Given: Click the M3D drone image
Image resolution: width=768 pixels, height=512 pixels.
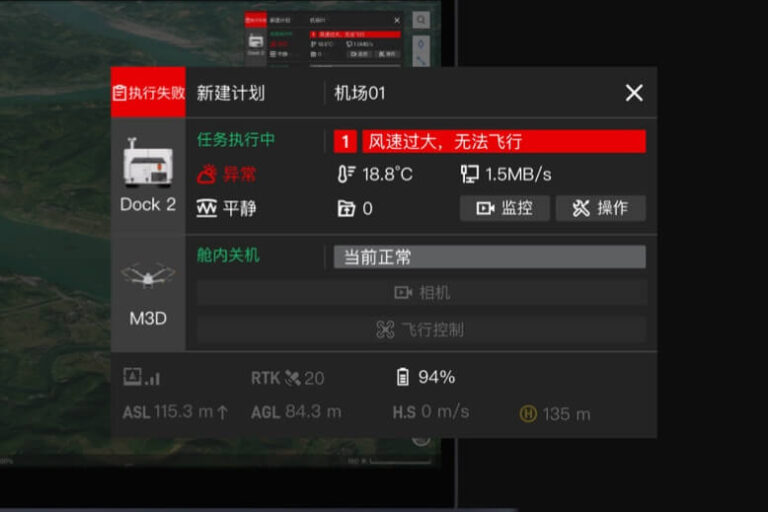Looking at the screenshot, I should (x=148, y=275).
